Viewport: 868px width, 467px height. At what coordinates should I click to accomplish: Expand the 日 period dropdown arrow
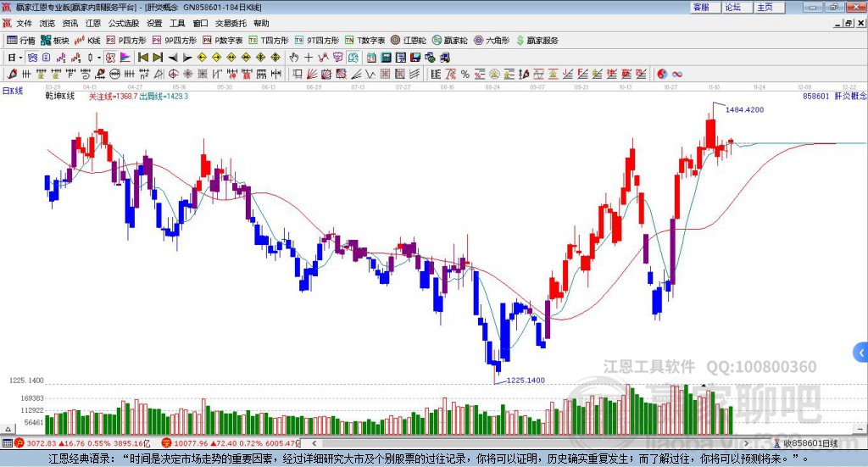coord(20,58)
